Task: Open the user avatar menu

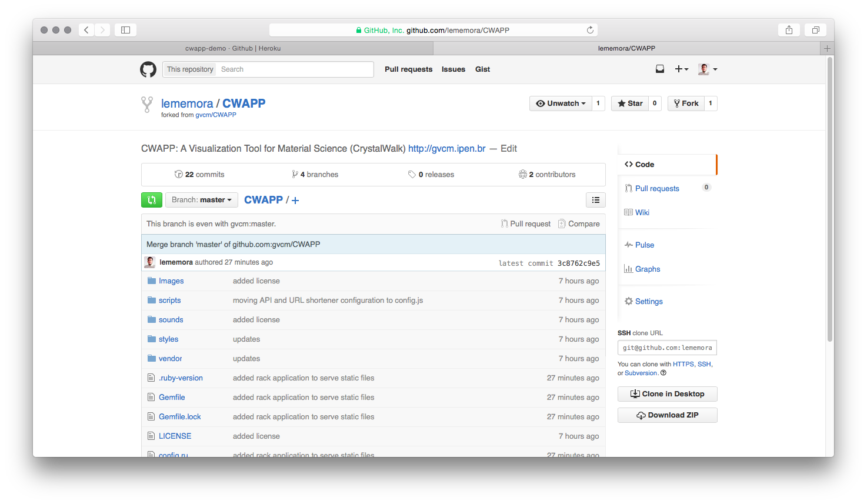Action: coord(708,69)
